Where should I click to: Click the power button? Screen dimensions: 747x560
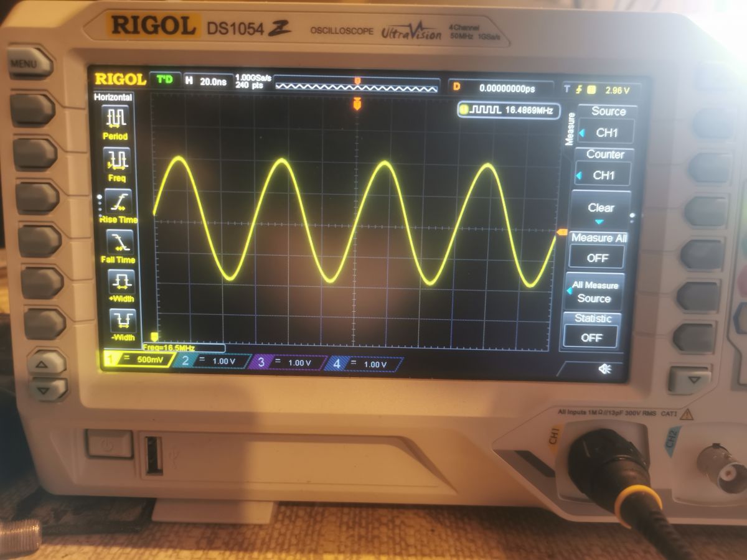(110, 444)
